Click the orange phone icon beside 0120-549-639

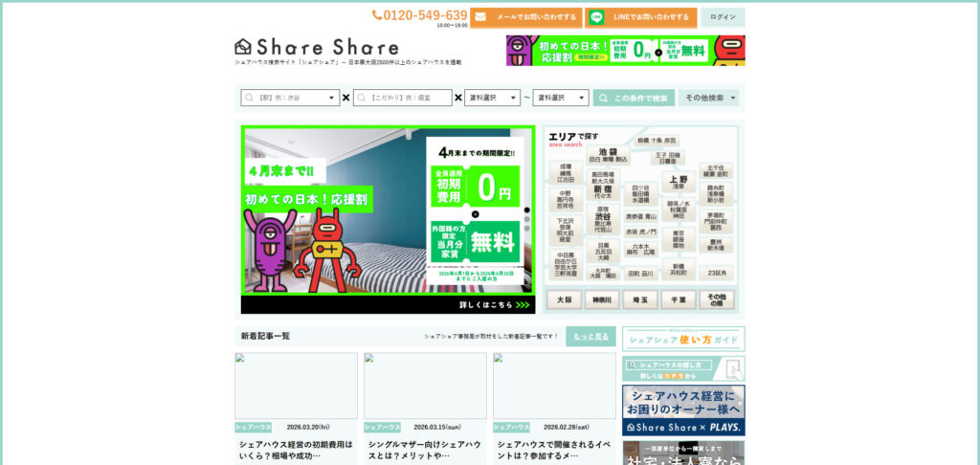click(377, 15)
